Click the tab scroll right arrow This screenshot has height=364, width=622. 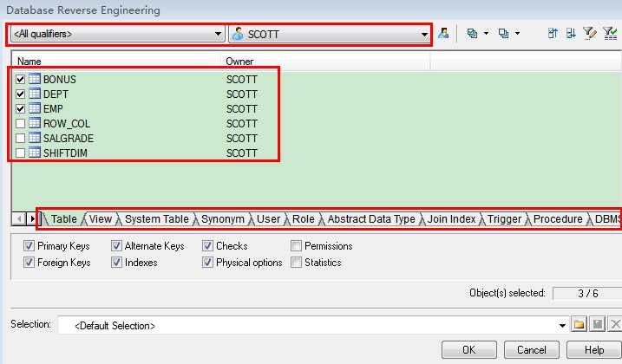tap(32, 218)
